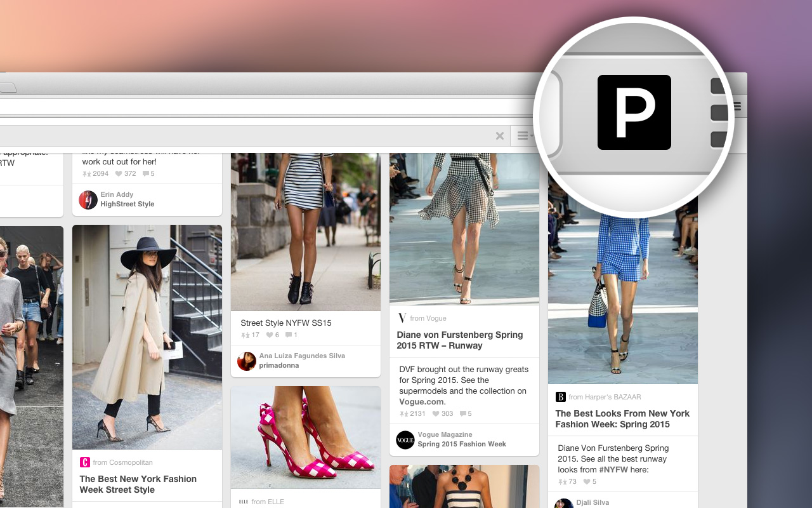The height and width of the screenshot is (508, 812).
Task: Open 'Diane von Furstenberg Spring 2015 RTW' title
Action: coord(460,340)
